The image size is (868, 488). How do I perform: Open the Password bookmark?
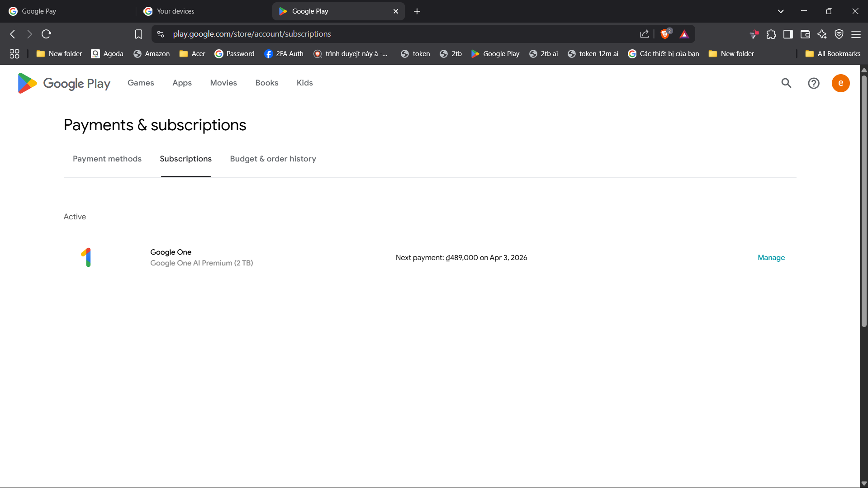[x=234, y=54]
